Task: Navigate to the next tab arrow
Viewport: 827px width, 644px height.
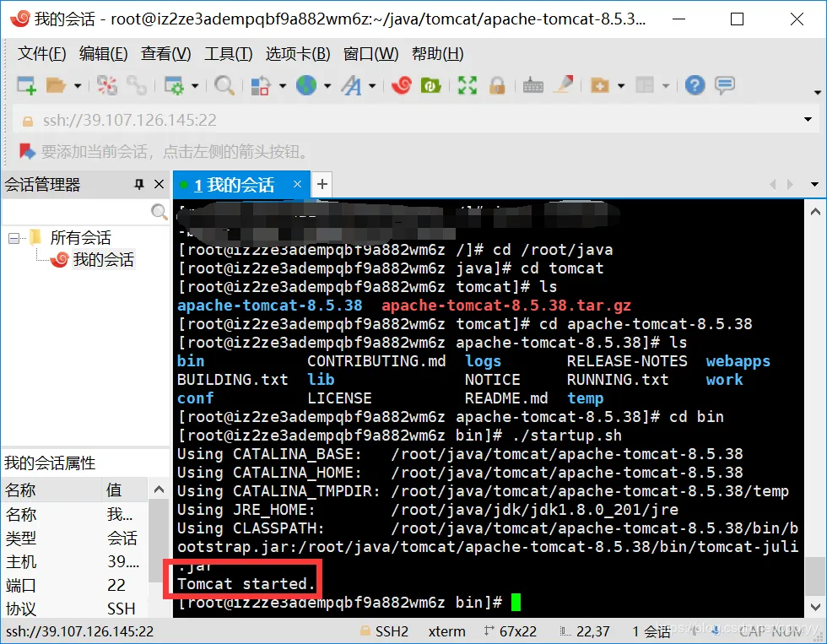Action: pos(790,184)
